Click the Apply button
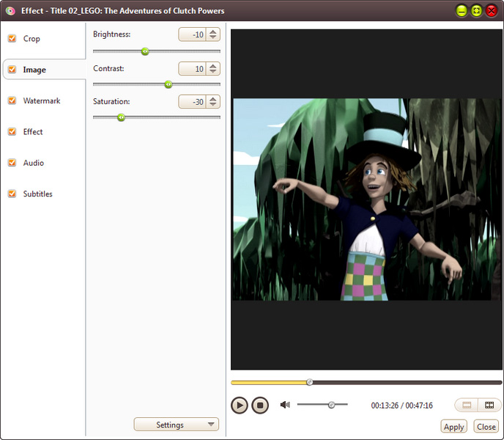 [x=453, y=427]
